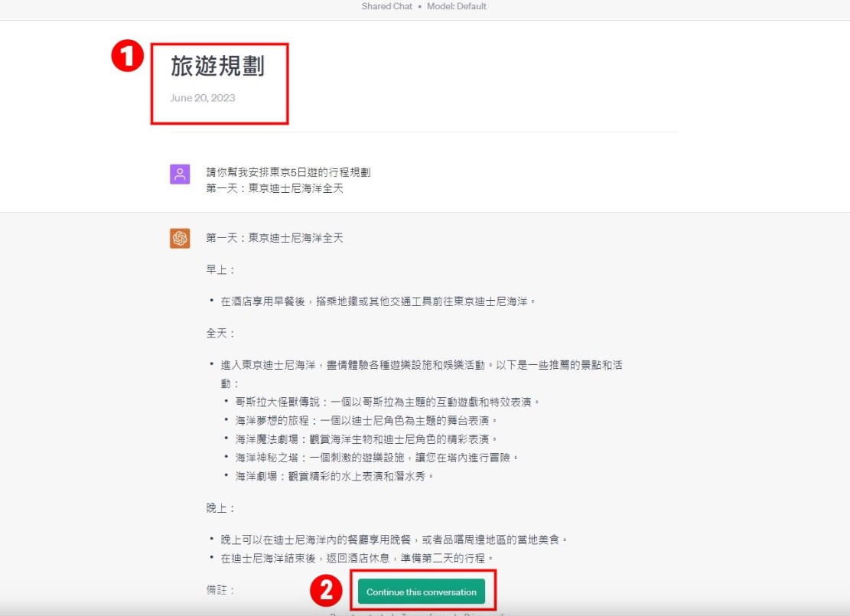Click the date June 20, 2023
Screen dimensions: 850x616
(x=203, y=98)
